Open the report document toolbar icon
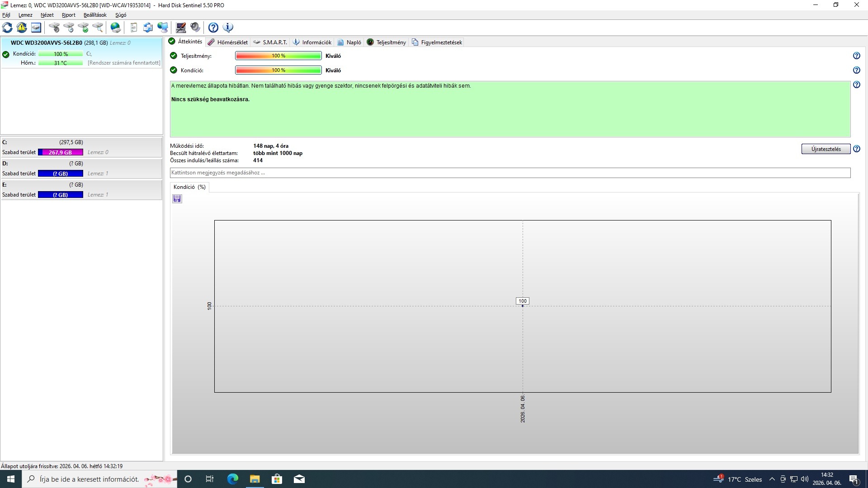Screen dimensions: 868x488 (x=133, y=28)
